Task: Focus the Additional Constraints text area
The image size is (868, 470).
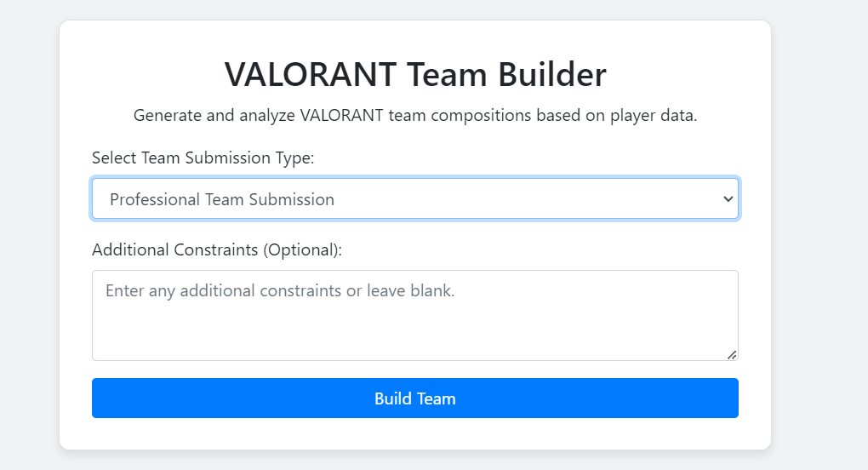Action: (x=414, y=315)
